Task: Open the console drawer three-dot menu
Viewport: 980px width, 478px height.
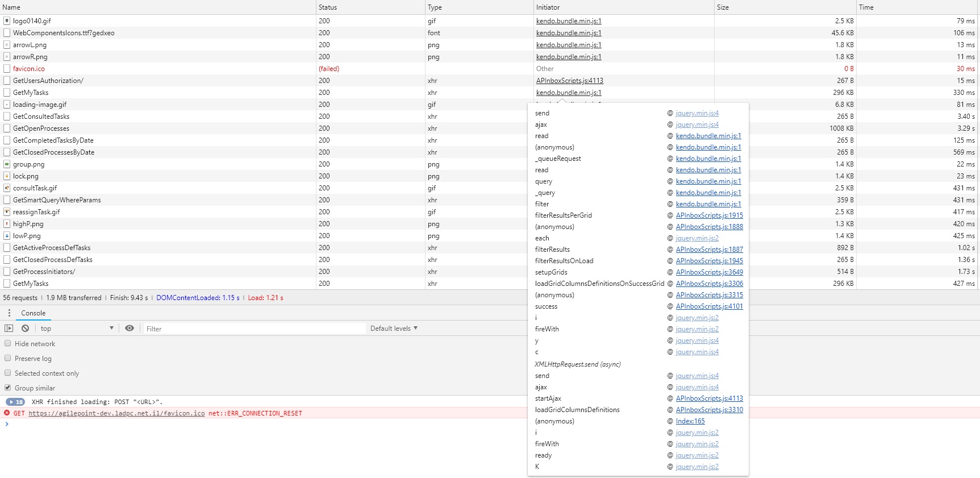Action: 9,313
